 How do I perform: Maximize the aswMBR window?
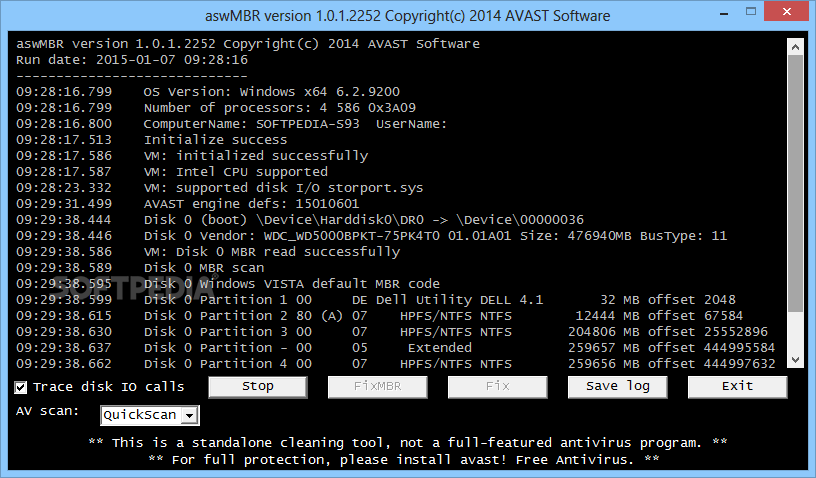[x=750, y=11]
